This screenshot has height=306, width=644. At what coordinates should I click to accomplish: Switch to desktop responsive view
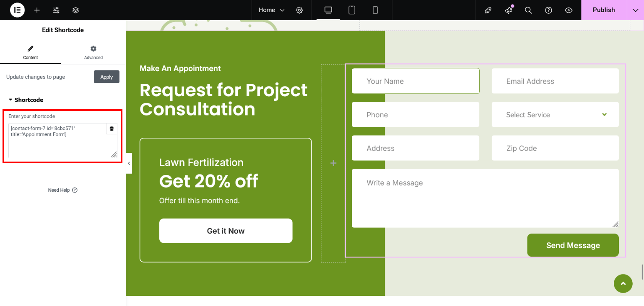[x=328, y=10]
